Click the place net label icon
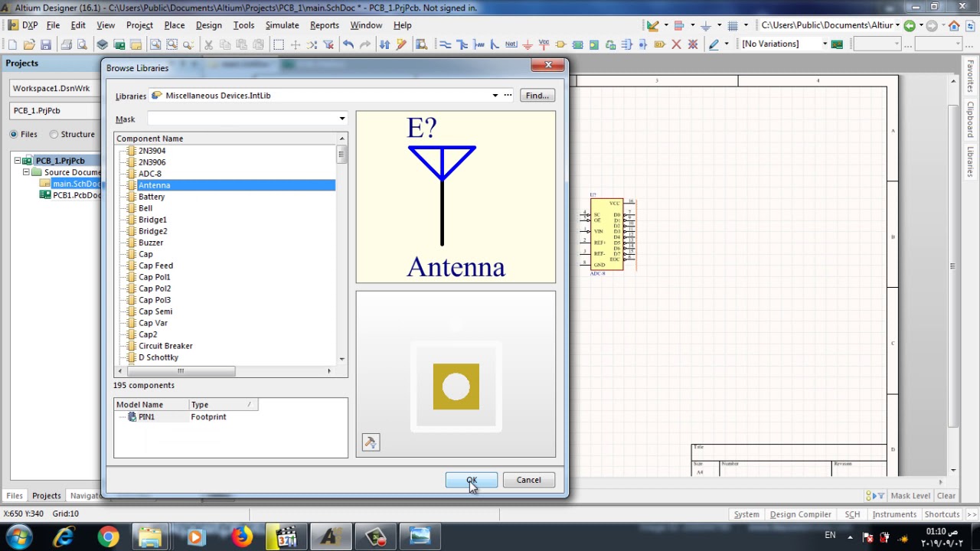 [x=511, y=44]
